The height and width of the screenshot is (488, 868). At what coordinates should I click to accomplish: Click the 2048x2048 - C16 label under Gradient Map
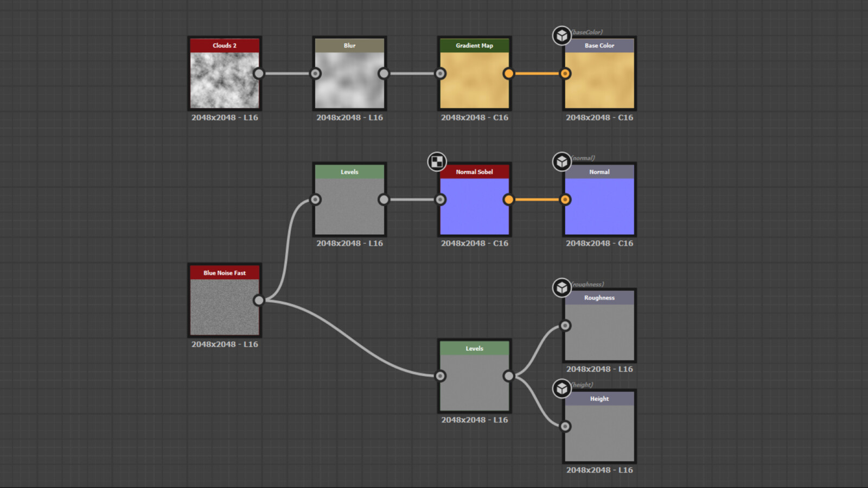coord(475,117)
